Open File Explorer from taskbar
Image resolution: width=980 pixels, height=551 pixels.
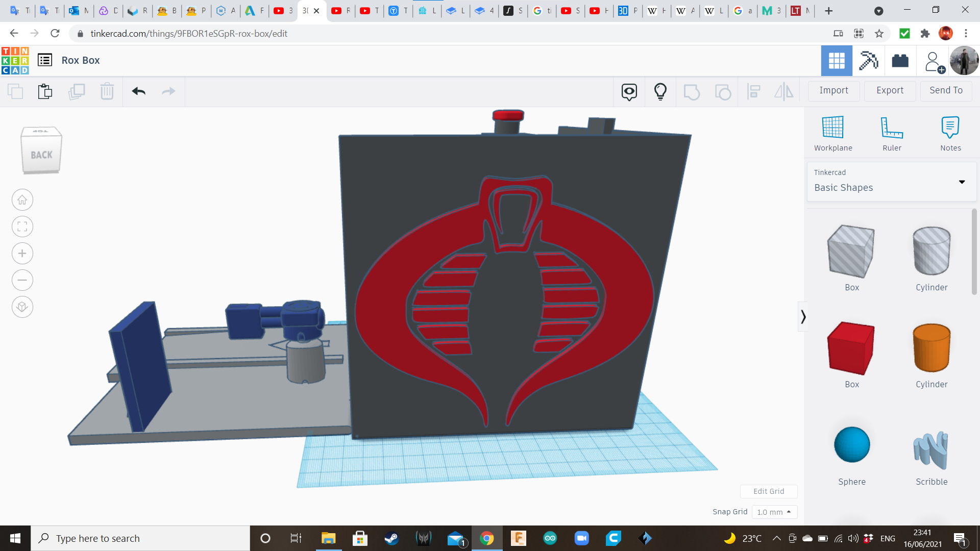tap(328, 538)
